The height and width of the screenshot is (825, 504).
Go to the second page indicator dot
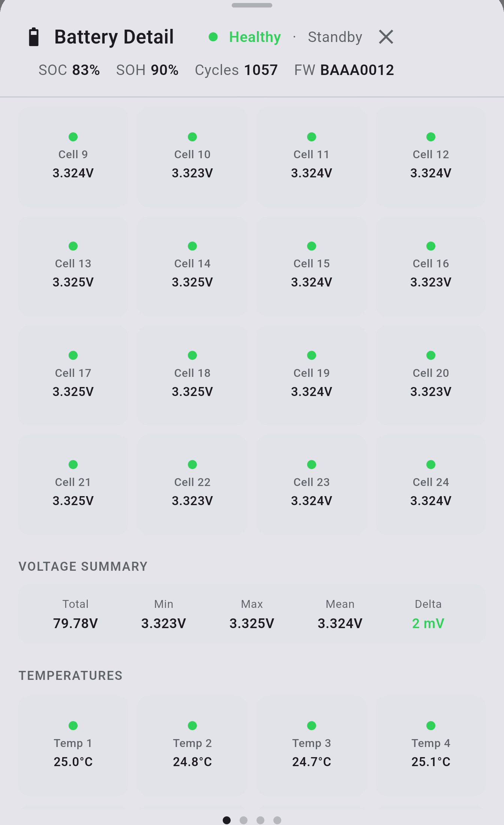244,820
